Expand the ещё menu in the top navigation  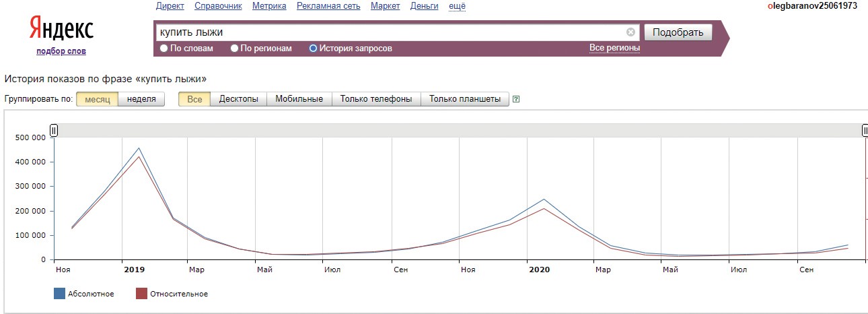pos(458,6)
